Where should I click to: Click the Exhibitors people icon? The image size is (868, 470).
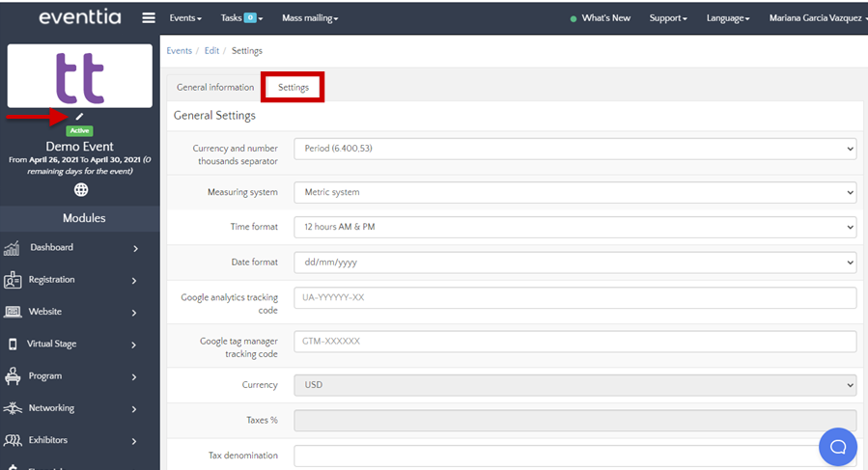(13, 440)
